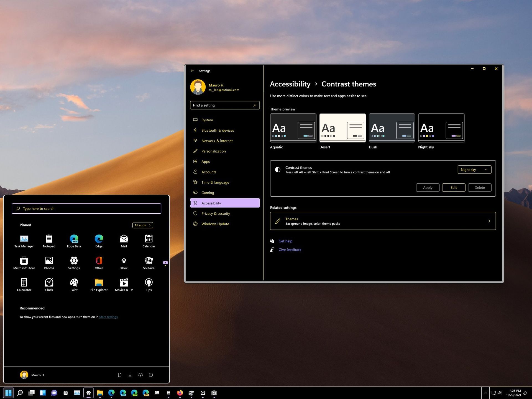Expand All apps in the Start menu
This screenshot has width=532, height=399.
click(x=142, y=225)
